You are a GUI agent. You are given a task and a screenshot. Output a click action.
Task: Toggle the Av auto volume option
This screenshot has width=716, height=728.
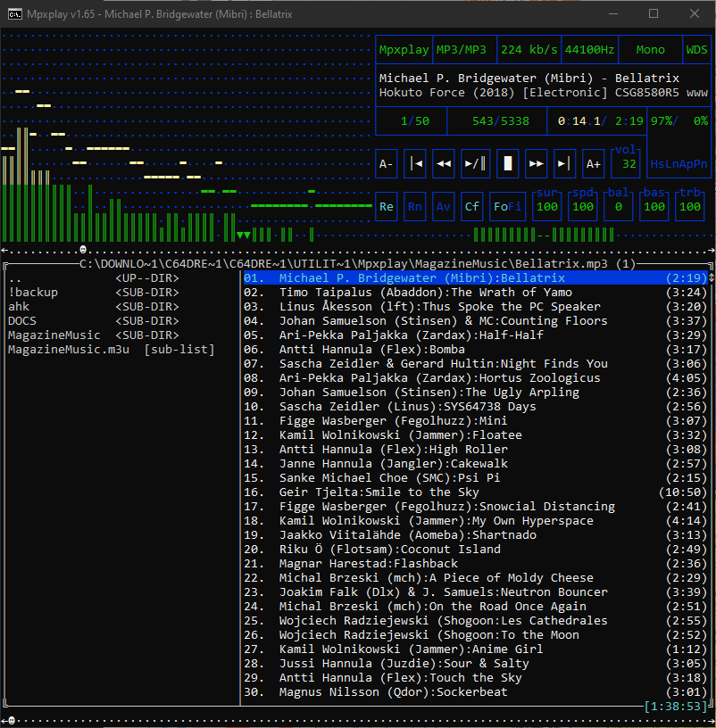click(x=444, y=207)
